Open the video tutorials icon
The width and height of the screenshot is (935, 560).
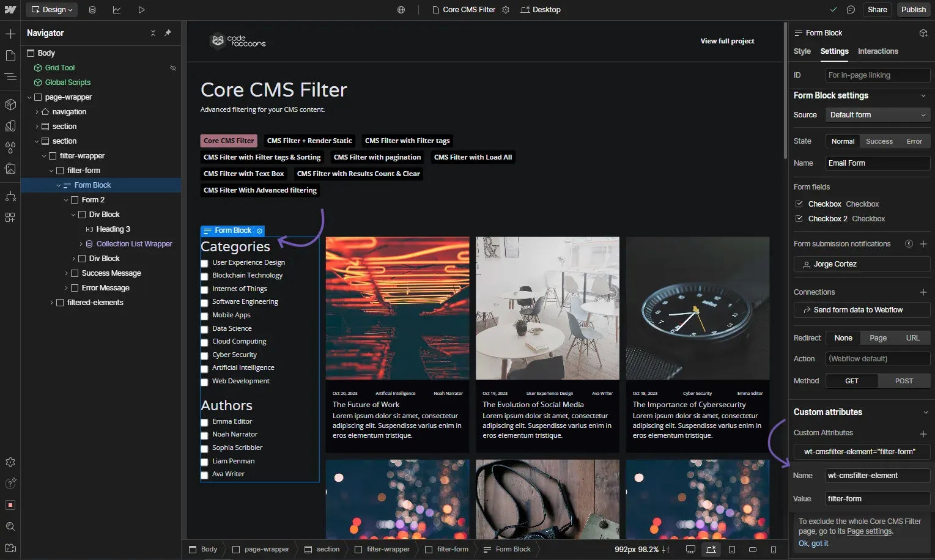(x=10, y=548)
